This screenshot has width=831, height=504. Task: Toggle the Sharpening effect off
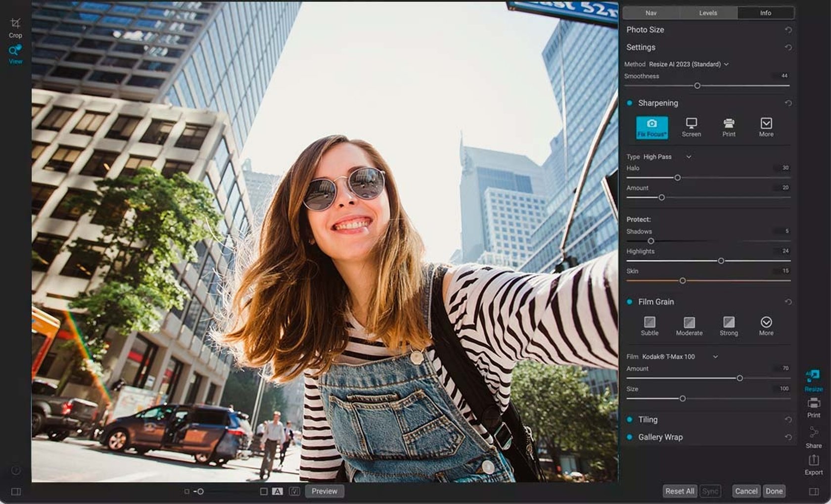pyautogui.click(x=630, y=103)
